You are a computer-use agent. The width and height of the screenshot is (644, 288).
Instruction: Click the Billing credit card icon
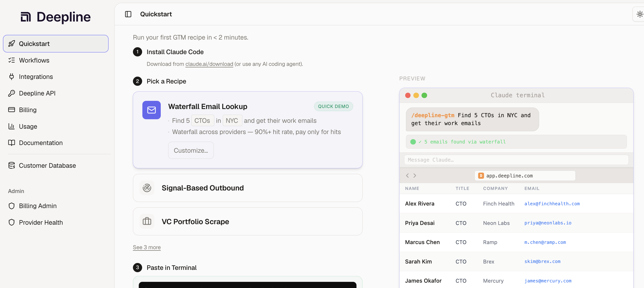coord(12,110)
